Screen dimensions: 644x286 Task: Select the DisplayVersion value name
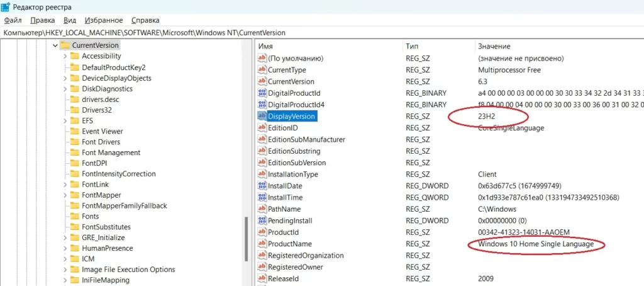pyautogui.click(x=292, y=117)
